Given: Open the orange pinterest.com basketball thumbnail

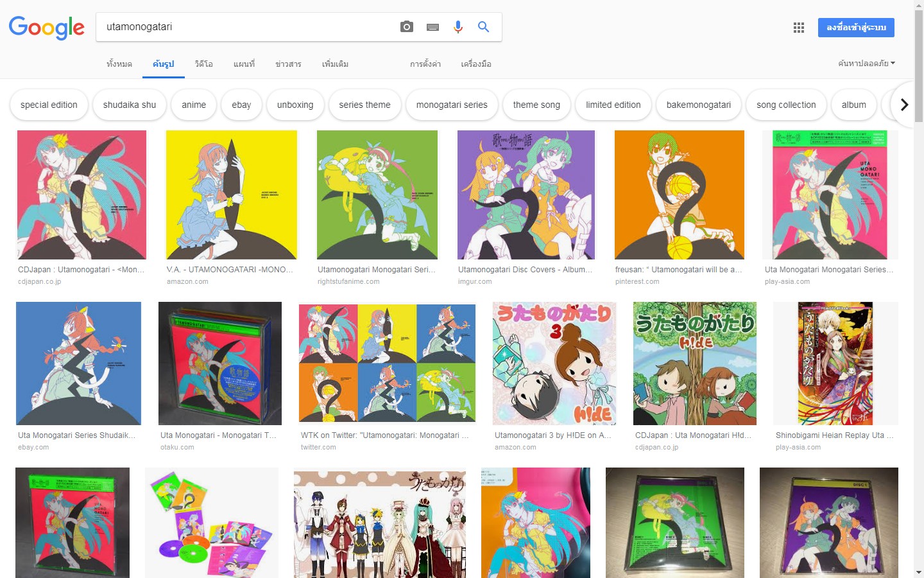Looking at the screenshot, I should click(680, 195).
